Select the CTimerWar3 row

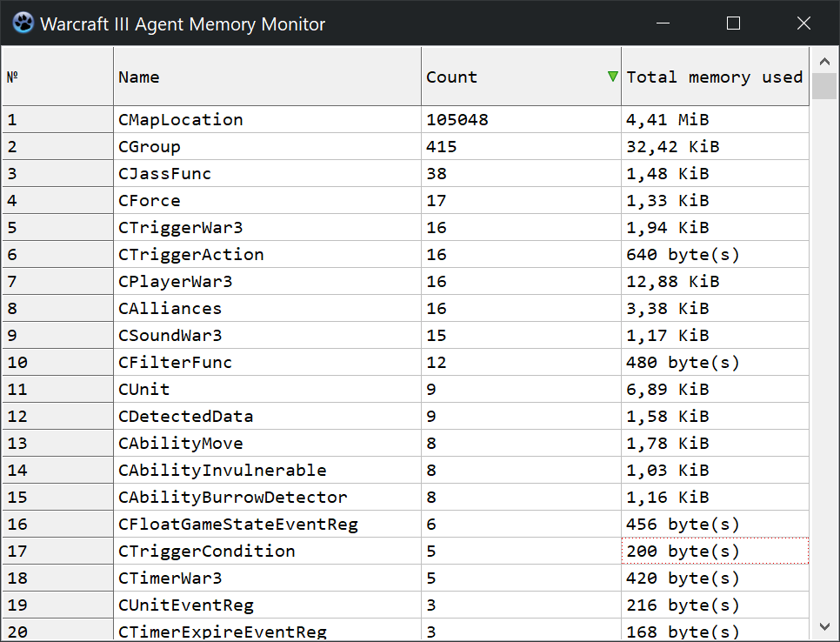point(170,578)
